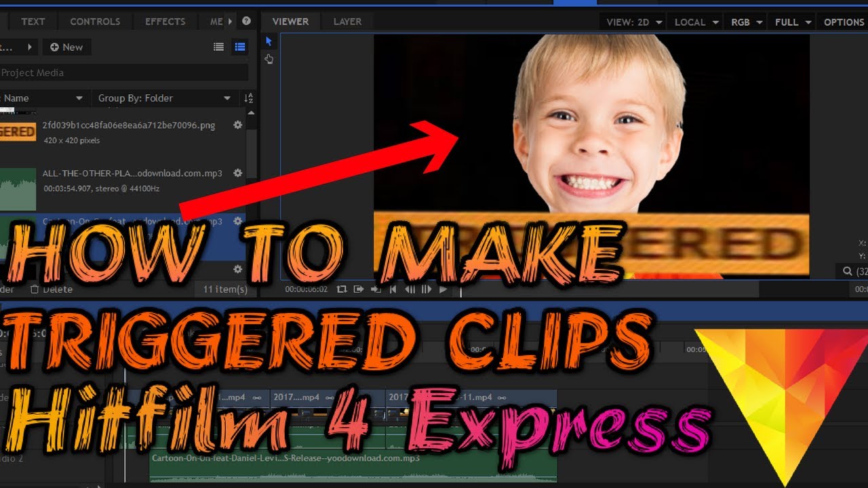
Task: Click the '11 item(s)' count label
Action: click(225, 289)
